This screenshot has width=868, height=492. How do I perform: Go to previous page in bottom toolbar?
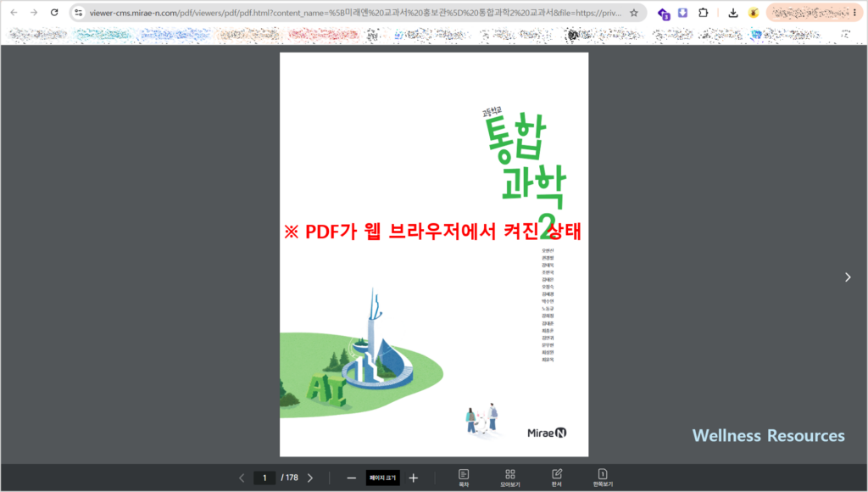coord(242,478)
